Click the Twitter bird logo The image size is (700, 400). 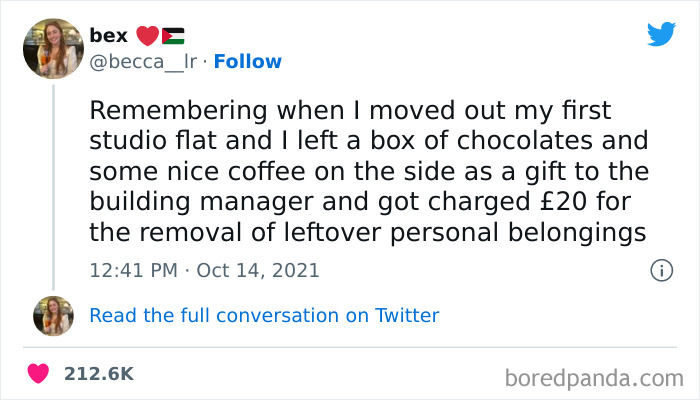(661, 35)
